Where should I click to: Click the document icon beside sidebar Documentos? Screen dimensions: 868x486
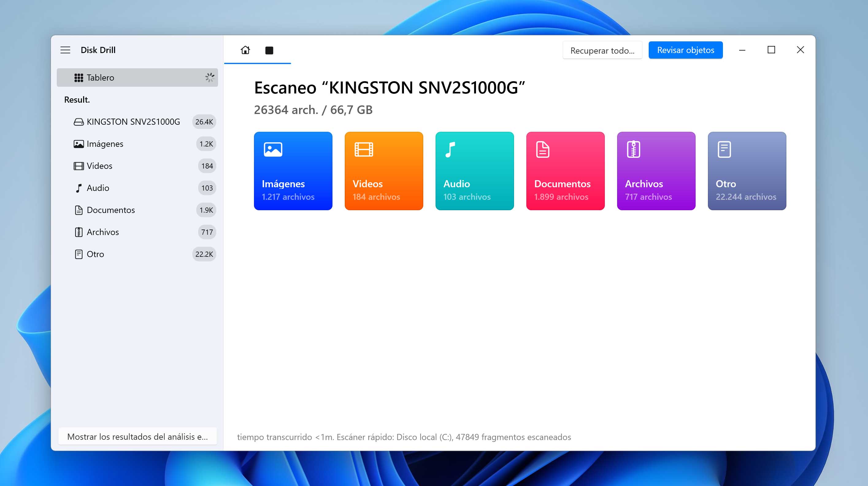pyautogui.click(x=79, y=210)
